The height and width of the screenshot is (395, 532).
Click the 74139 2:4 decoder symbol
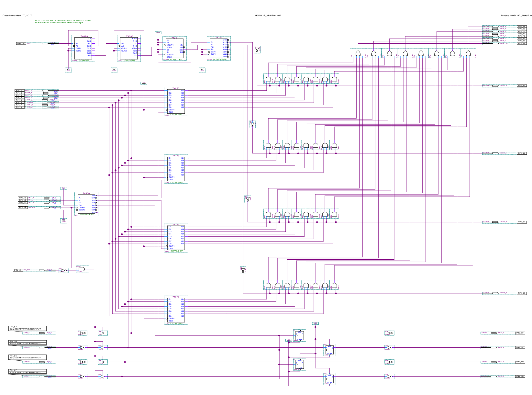tap(219, 49)
